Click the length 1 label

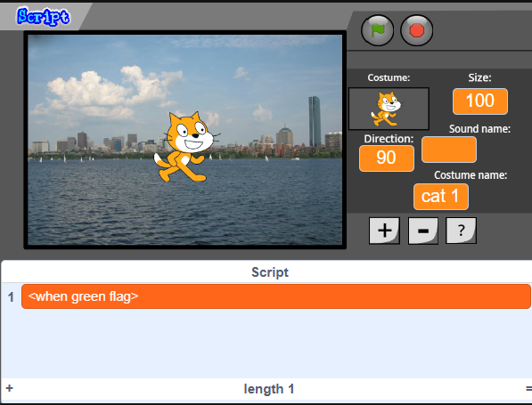tap(269, 389)
